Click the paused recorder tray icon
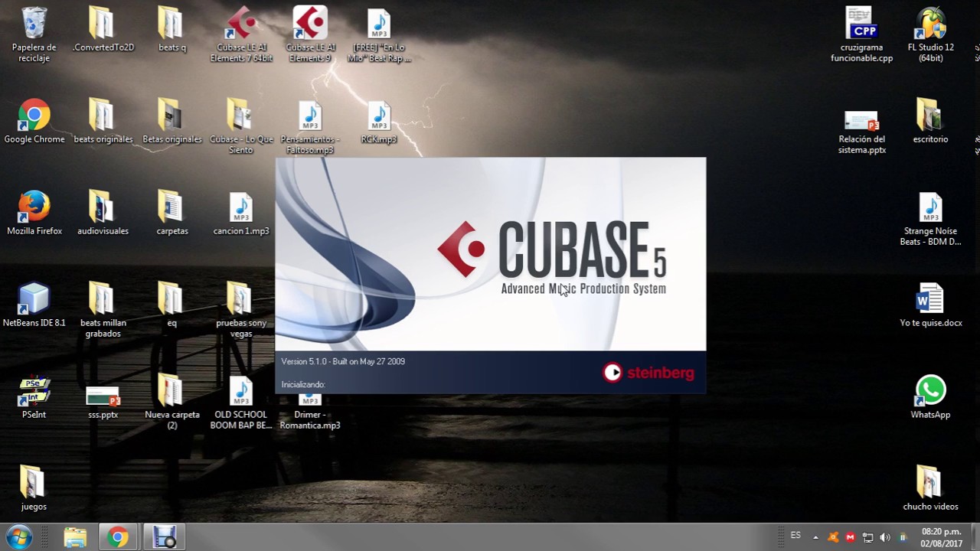Screen dimensions: 980x551 pyautogui.click(x=903, y=537)
